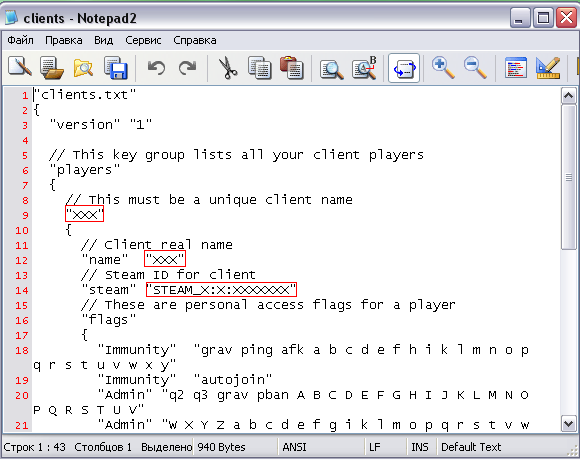The width and height of the screenshot is (580, 460).
Task: Zoom in with the plus magnifier icon
Action: (x=443, y=68)
